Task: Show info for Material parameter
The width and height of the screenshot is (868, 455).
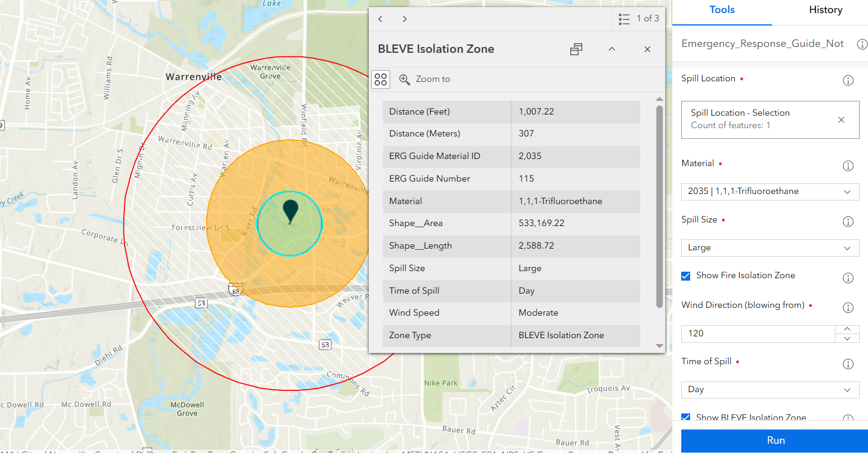Action: pos(848,166)
